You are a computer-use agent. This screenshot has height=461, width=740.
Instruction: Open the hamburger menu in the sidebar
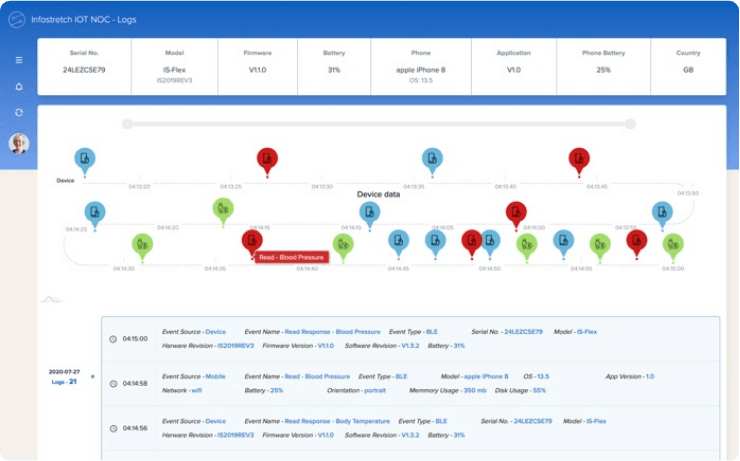pyautogui.click(x=18, y=60)
